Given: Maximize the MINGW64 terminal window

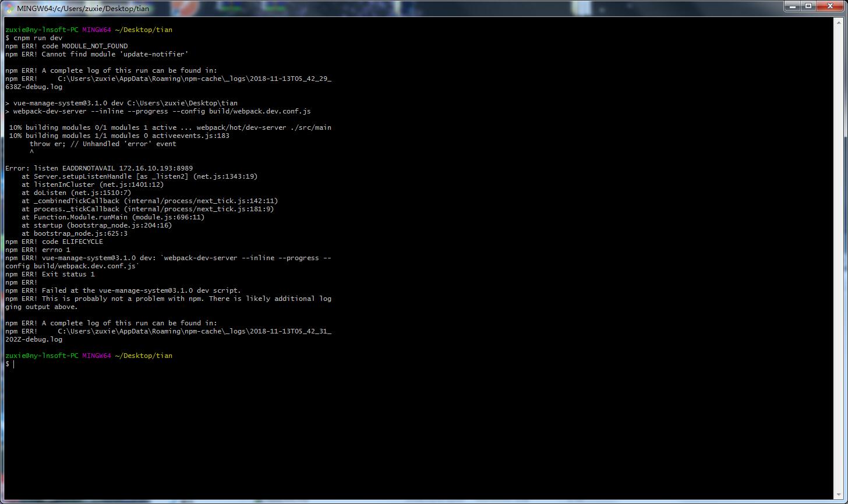Looking at the screenshot, I should tap(808, 6).
